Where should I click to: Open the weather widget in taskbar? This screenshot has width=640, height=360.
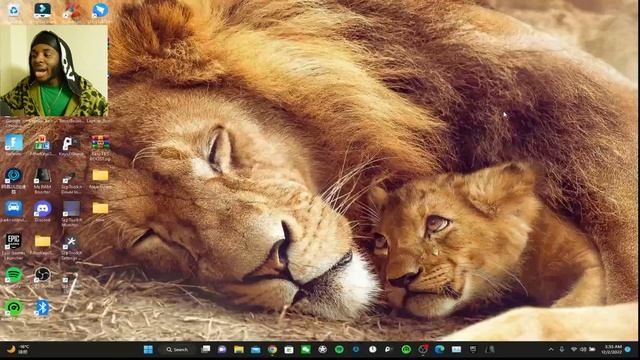[18, 349]
